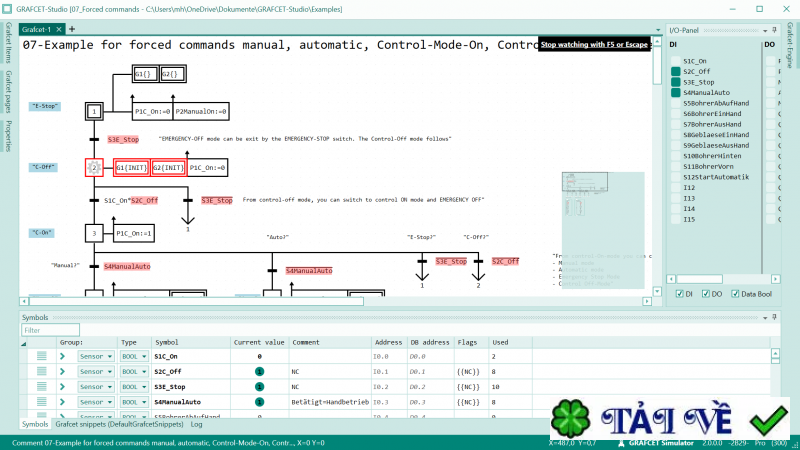The height and width of the screenshot is (450, 800).
Task: Toggle current value of S4ManualAuto
Action: pyautogui.click(x=259, y=402)
